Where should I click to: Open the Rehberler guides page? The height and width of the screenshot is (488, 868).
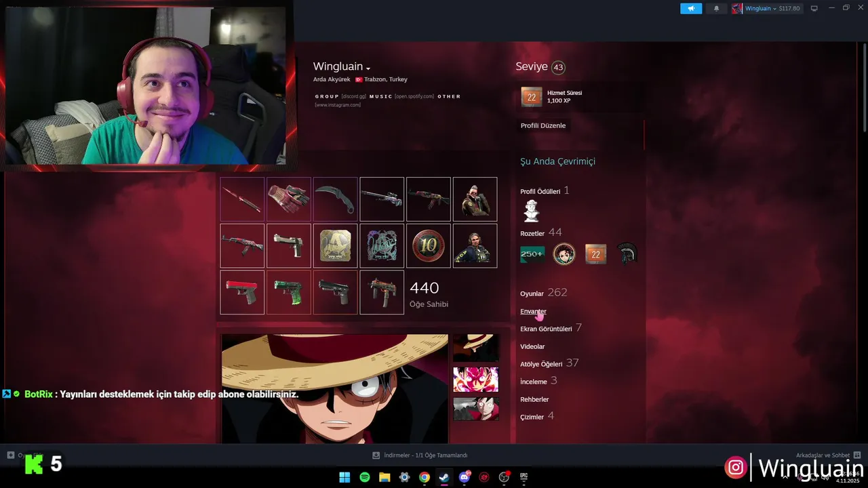[x=534, y=399]
